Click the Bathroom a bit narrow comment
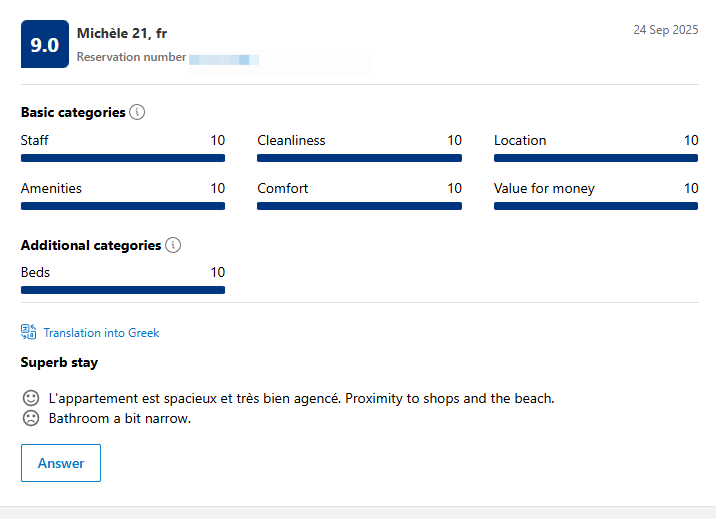The image size is (716, 519). 120,419
